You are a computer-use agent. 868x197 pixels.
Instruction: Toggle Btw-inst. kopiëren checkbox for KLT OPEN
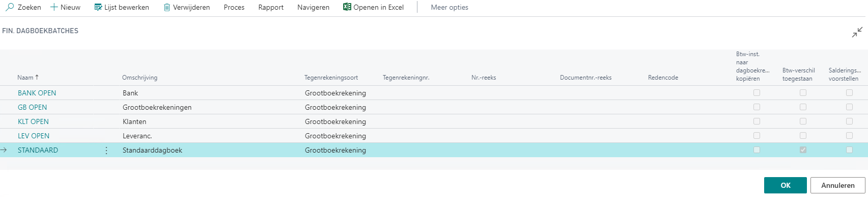[757, 121]
